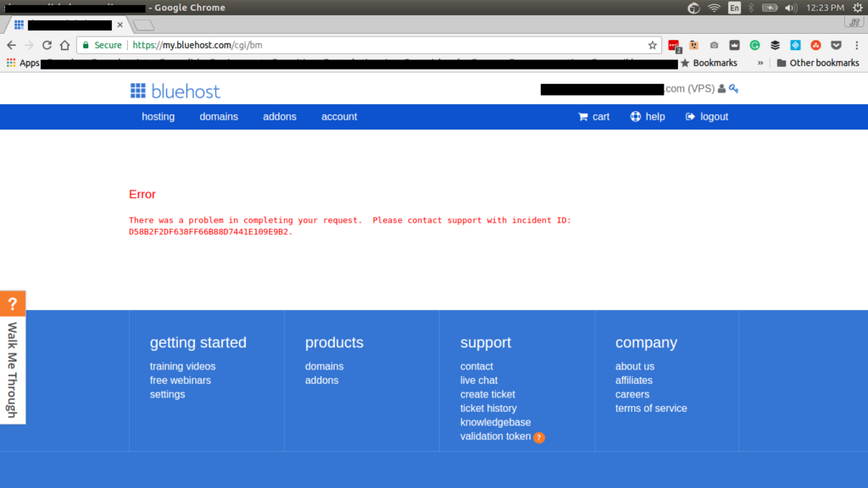Open the Apps shortcut in bookmarks bar
This screenshot has width=868, height=488.
pyautogui.click(x=23, y=63)
